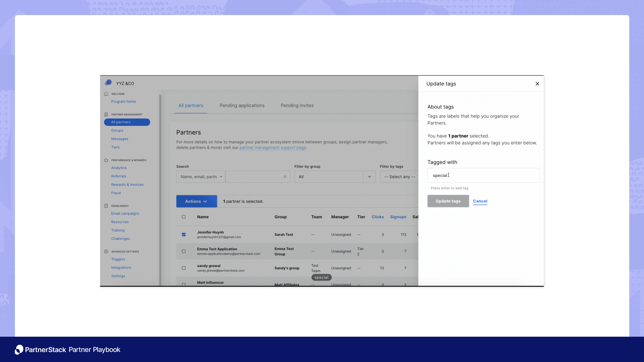Click the Welcome home icon in sidebar
The width and height of the screenshot is (644, 362).
106,94
